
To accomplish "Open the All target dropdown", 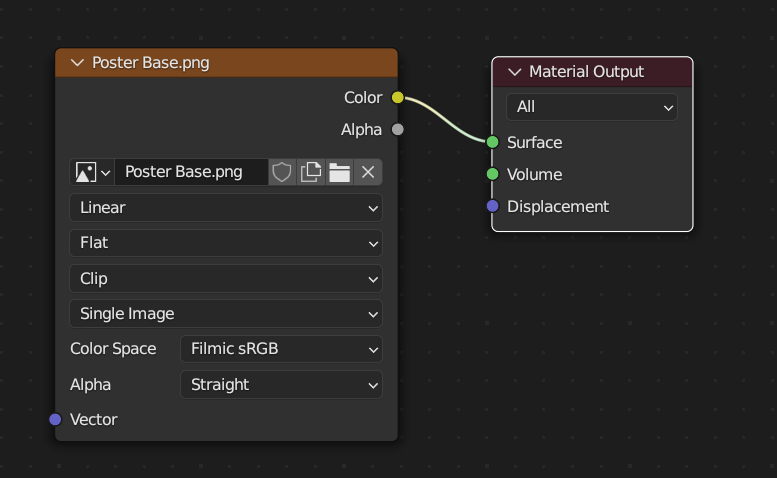I will [x=592, y=107].
